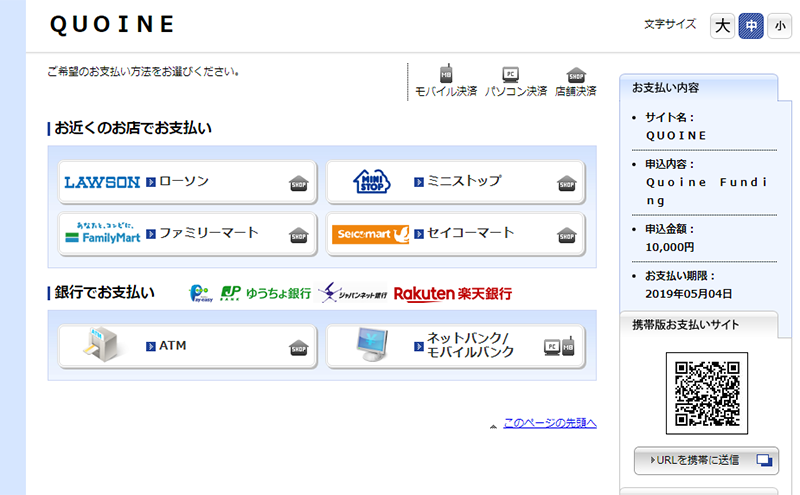Click 文字サイズ label

coord(670,24)
